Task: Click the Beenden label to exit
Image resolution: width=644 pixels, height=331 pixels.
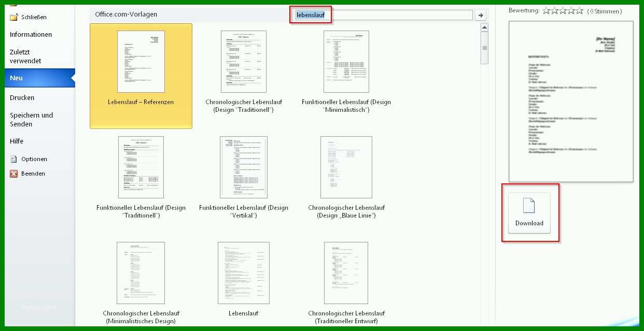Action: click(33, 174)
